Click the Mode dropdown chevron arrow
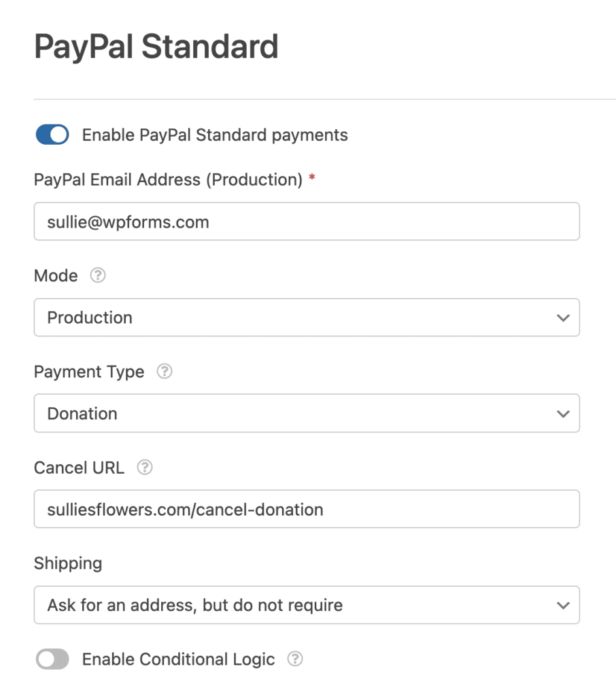616x696 pixels. click(563, 317)
